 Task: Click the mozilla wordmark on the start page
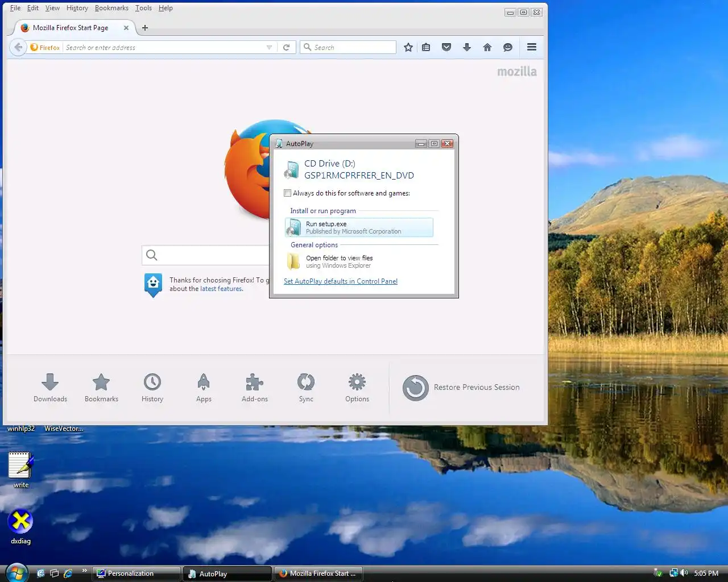tap(517, 72)
